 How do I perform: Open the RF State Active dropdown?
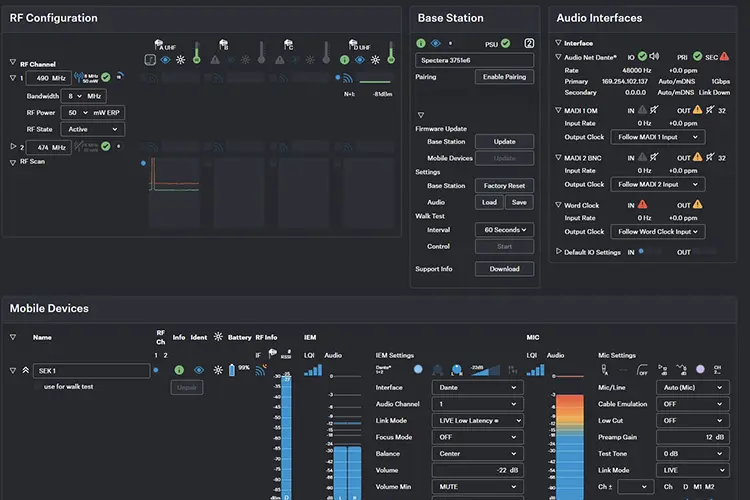tap(93, 129)
